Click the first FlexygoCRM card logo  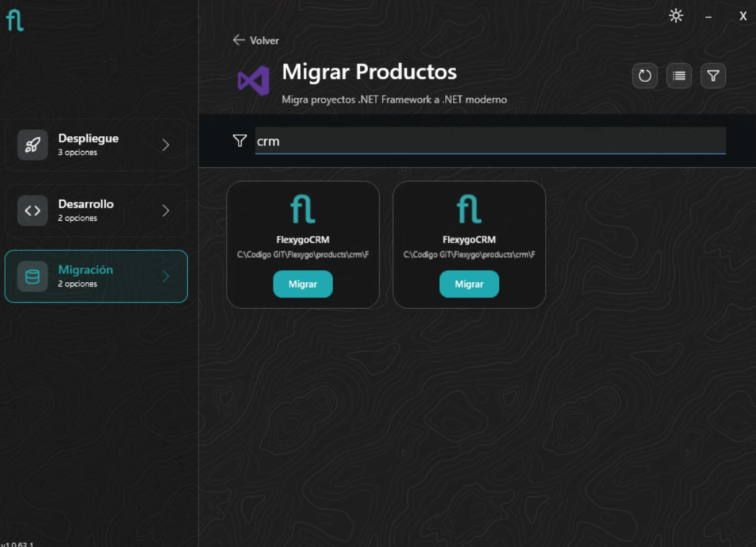303,209
